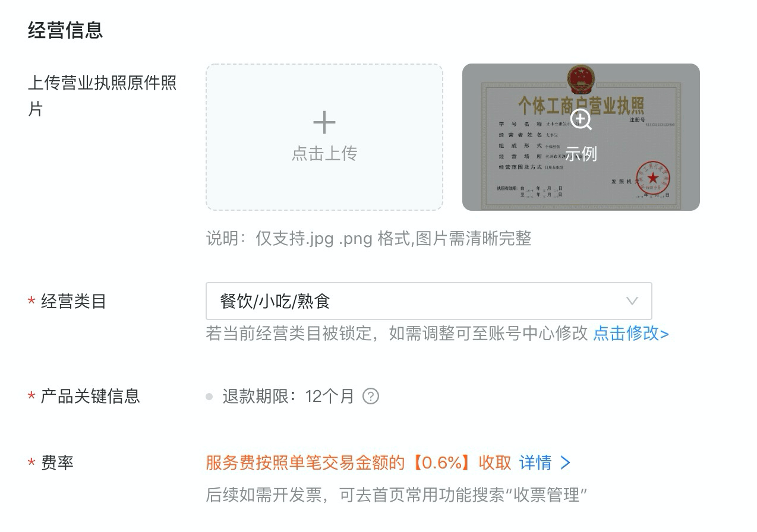
Task: Click the plus icon to upload license
Action: (324, 122)
